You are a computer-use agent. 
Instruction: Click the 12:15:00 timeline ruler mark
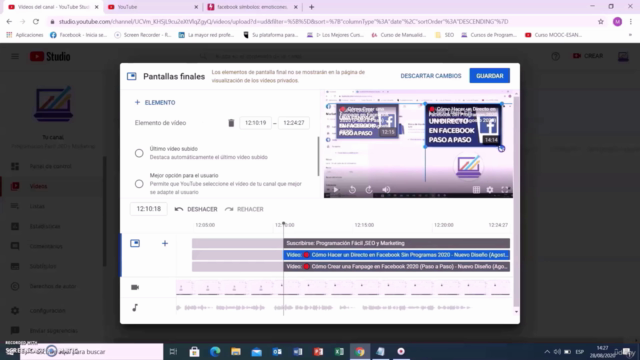pos(364,225)
